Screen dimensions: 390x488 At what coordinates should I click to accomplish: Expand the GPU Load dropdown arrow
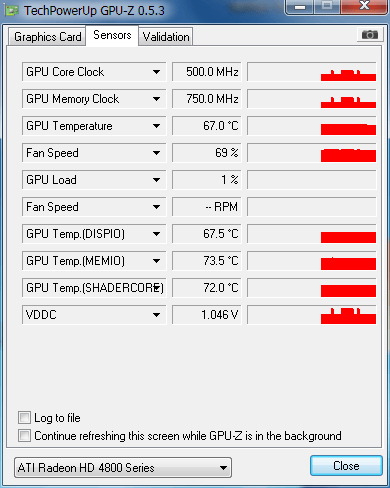coord(156,180)
